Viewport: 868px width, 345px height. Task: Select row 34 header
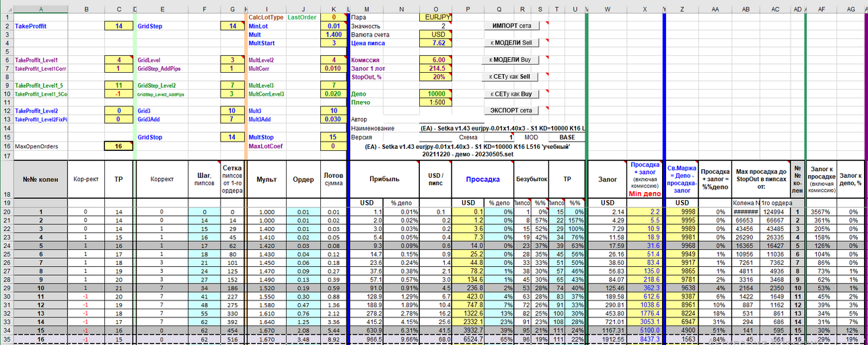click(6, 331)
